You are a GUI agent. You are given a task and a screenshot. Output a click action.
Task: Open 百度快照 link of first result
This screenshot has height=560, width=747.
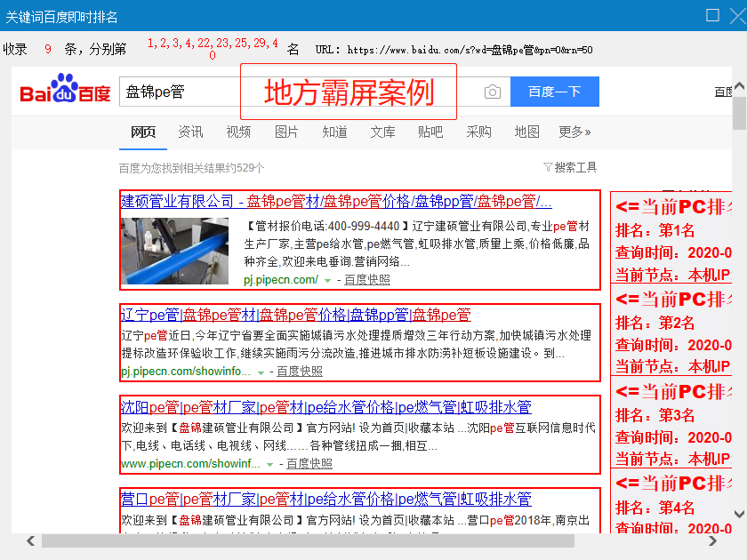[x=367, y=280]
